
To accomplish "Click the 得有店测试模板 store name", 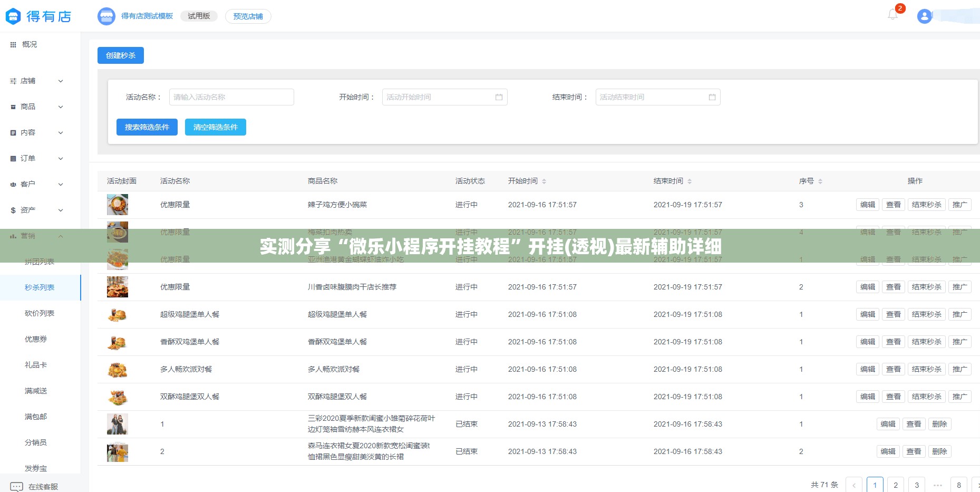I will 147,16.
